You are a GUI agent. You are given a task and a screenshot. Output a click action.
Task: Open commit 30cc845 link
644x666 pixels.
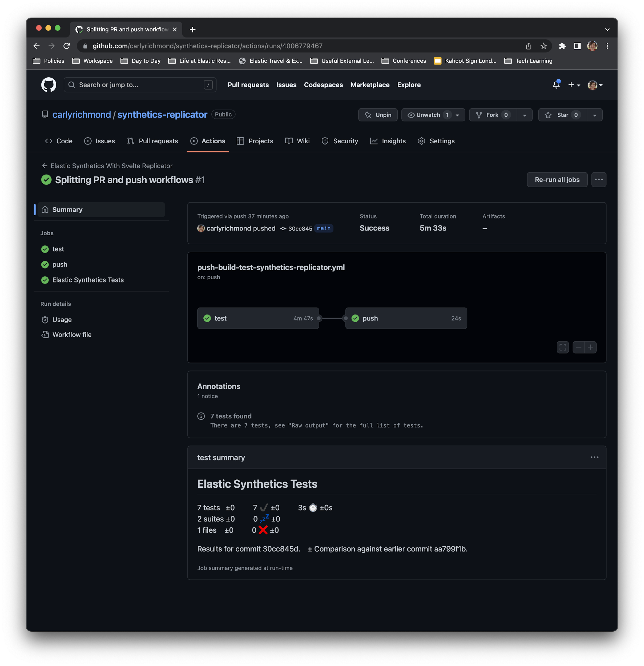300,229
